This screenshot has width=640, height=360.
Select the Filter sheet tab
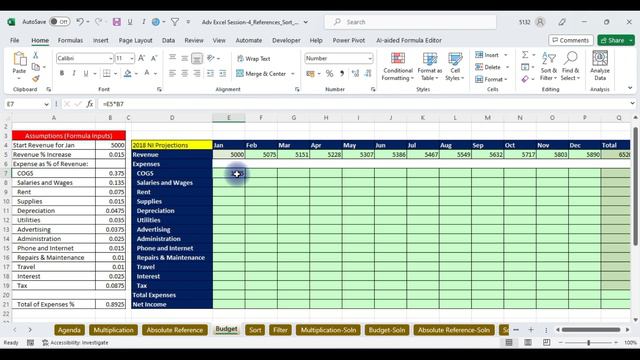tap(280, 330)
